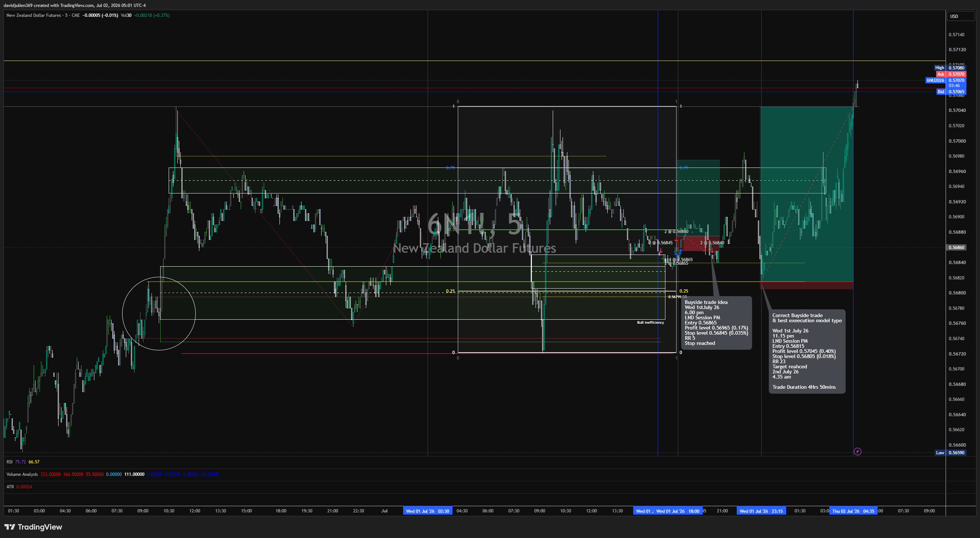Click the '2 @ 0.56860' execution label
980x538 pixels.
pyautogui.click(x=676, y=232)
